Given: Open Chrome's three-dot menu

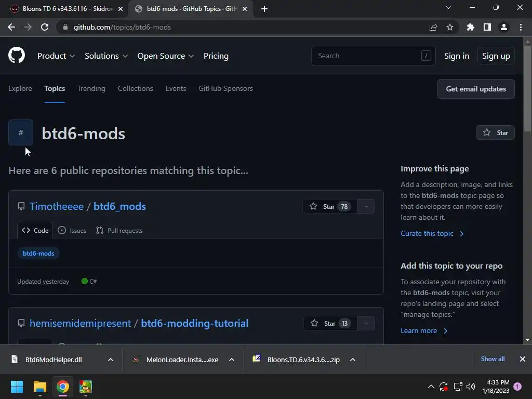Looking at the screenshot, I should pyautogui.click(x=521, y=27).
